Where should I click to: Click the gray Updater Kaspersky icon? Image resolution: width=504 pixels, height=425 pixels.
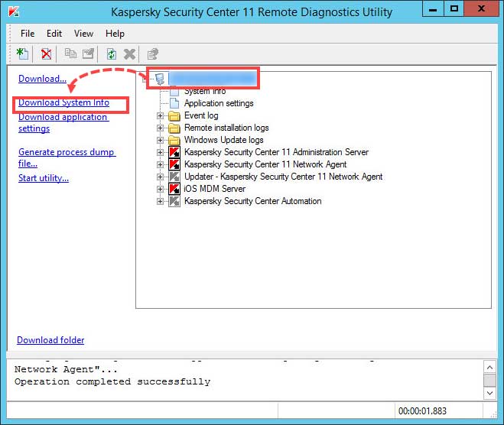(x=174, y=177)
